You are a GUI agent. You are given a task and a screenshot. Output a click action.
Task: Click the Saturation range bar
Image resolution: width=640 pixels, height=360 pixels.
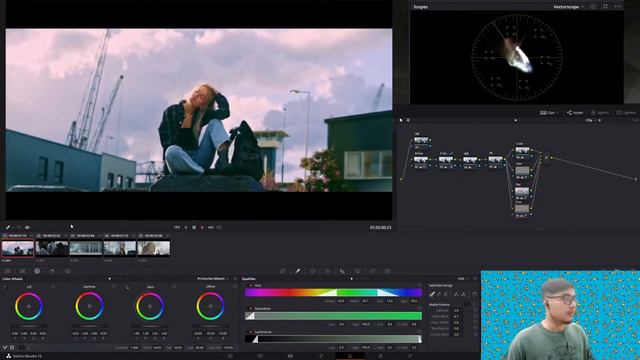333,316
